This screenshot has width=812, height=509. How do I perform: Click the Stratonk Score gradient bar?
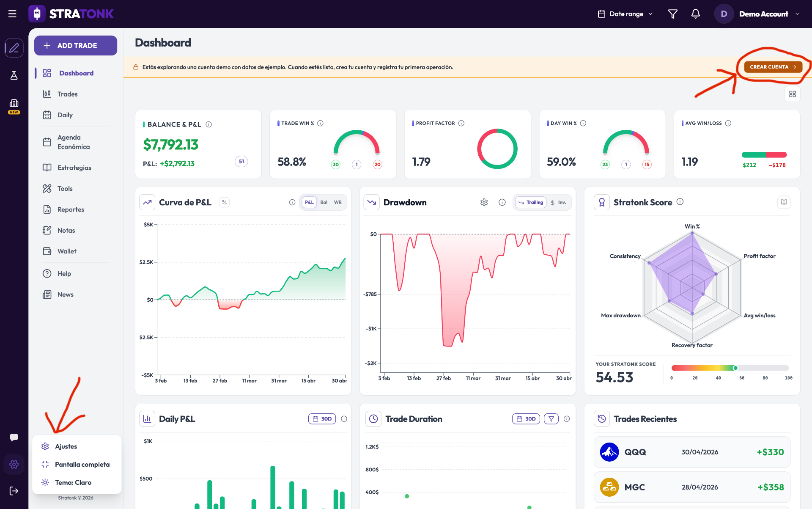730,368
